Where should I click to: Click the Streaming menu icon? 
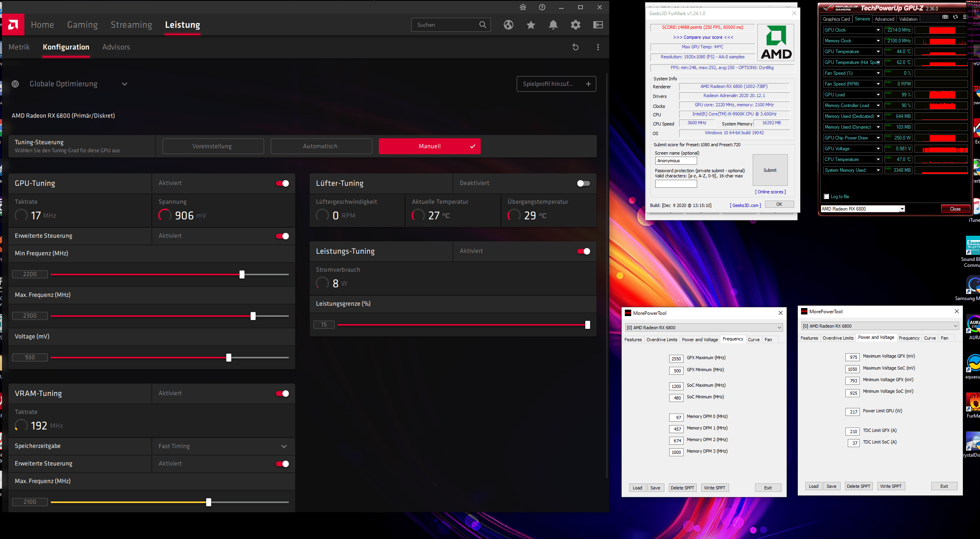pyautogui.click(x=131, y=24)
